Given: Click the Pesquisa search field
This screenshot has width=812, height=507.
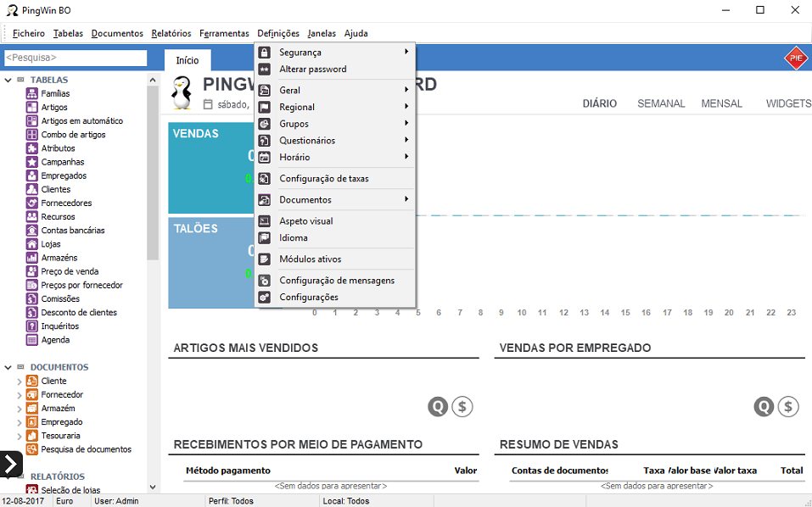Looking at the screenshot, I should pyautogui.click(x=76, y=58).
